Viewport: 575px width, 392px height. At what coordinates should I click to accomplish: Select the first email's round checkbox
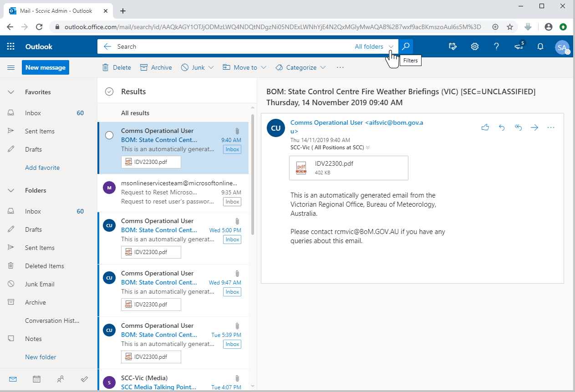click(109, 135)
